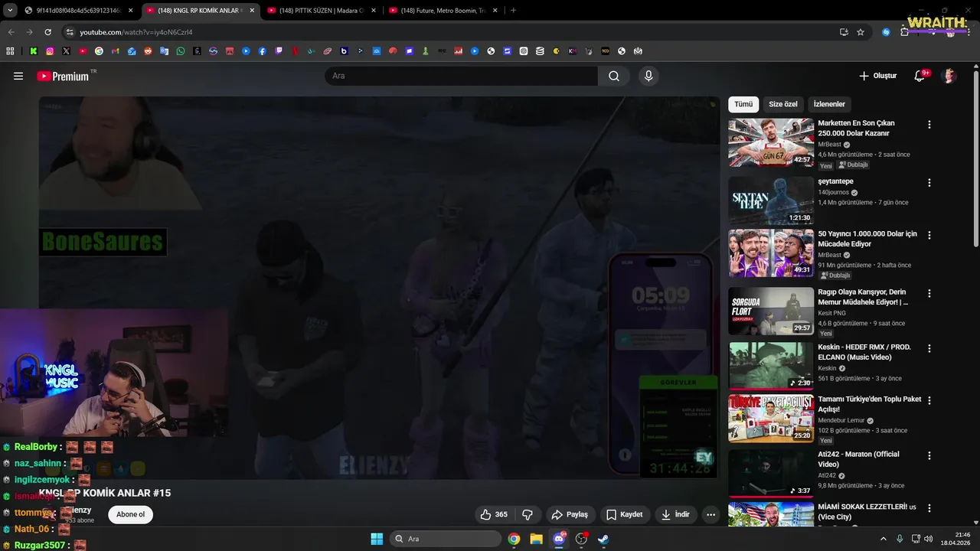Close the PITTIK SÜZEN tab
Viewport: 980px width, 551px height.
pyautogui.click(x=373, y=11)
